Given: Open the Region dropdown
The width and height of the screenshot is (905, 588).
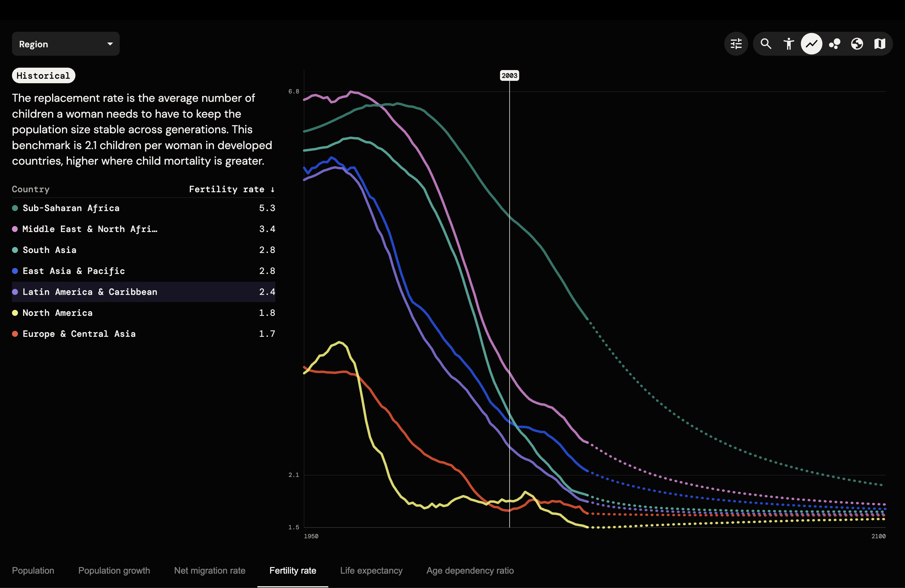Looking at the screenshot, I should coord(66,44).
